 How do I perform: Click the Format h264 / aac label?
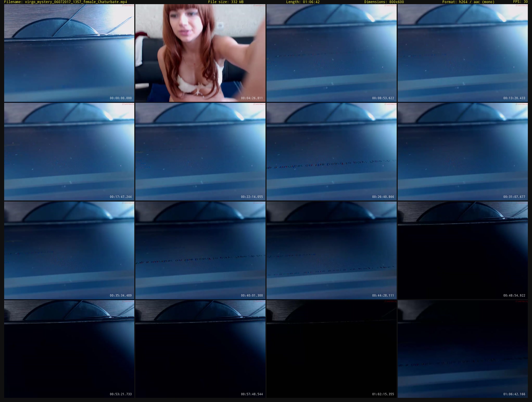468,2
